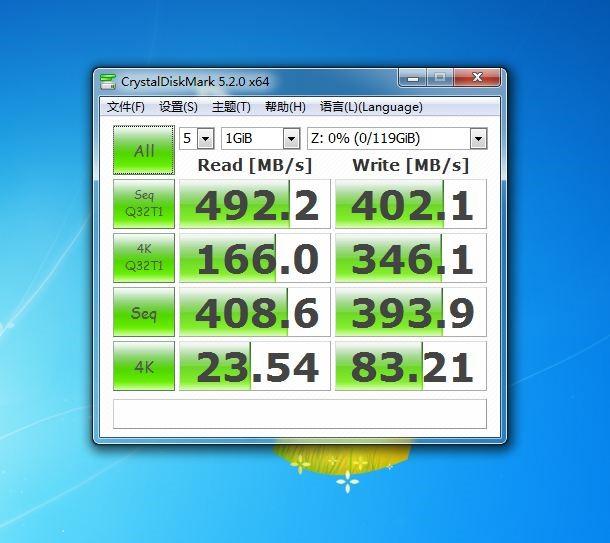Click the Write [MB/s] column header

click(x=411, y=165)
